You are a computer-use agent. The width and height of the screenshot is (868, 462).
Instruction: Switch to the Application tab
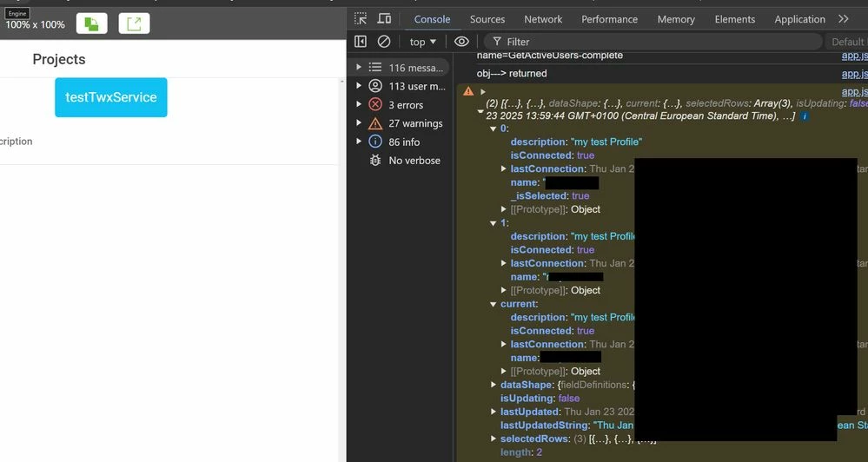point(799,19)
